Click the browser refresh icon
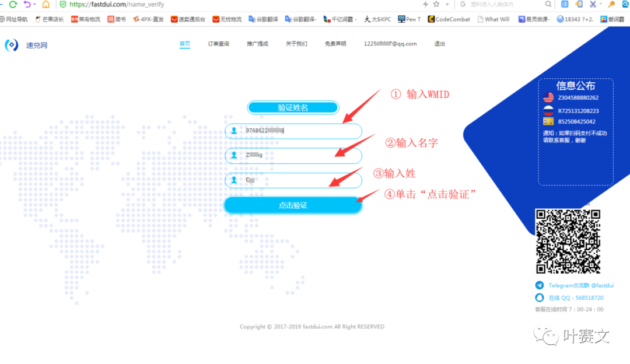This screenshot has height=364, width=630. (13, 4)
